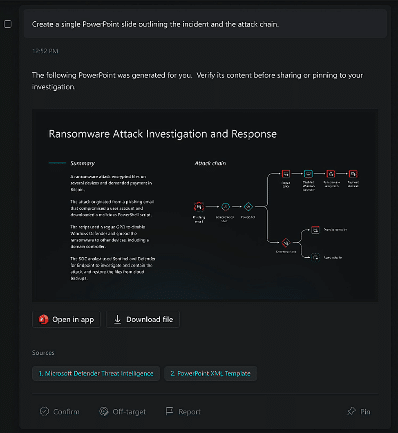This screenshot has height=433, width=398.
Task: Click the PowerPoint icon in Open in app
Action: coord(43,319)
